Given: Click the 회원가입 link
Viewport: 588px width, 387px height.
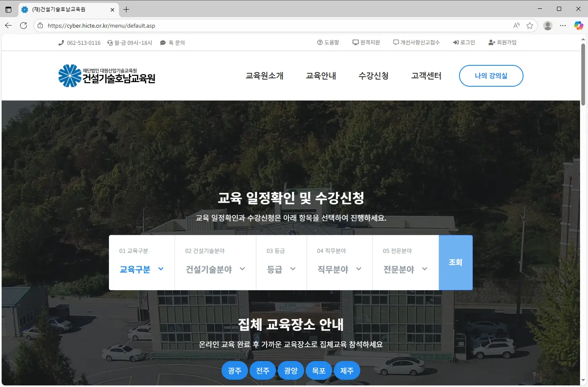Looking at the screenshot, I should point(503,43).
